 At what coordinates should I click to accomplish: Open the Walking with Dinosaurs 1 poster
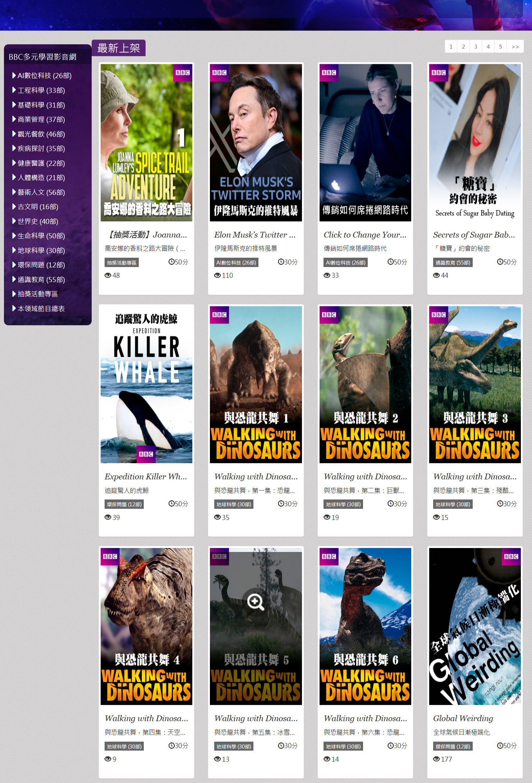pos(256,384)
